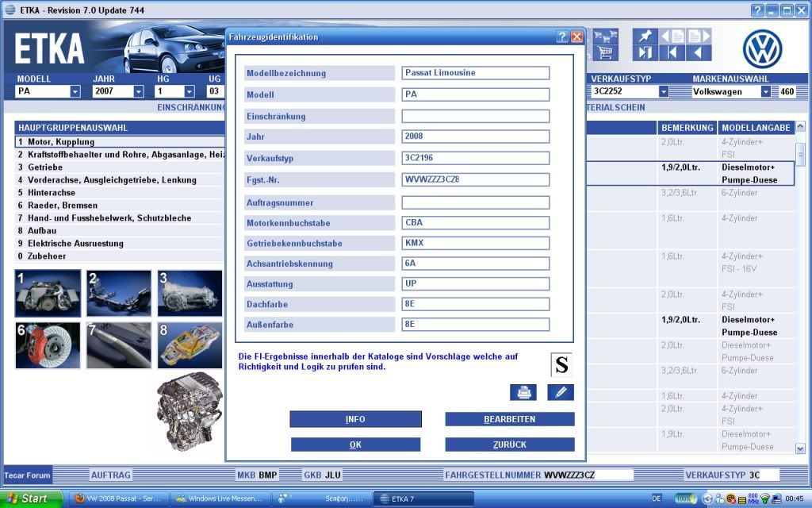This screenshot has width=812, height=508.
Task: Select exhaust system thumbnail number 2
Action: [x=119, y=294]
